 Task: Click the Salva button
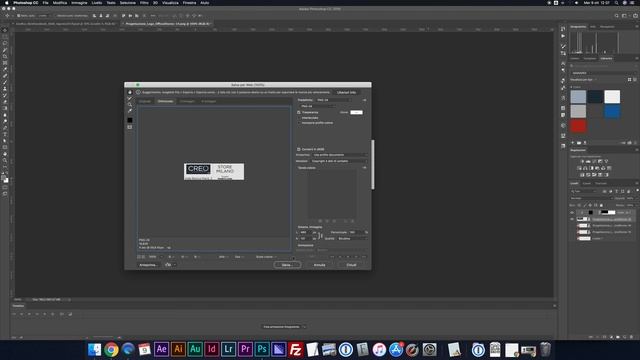tap(287, 265)
